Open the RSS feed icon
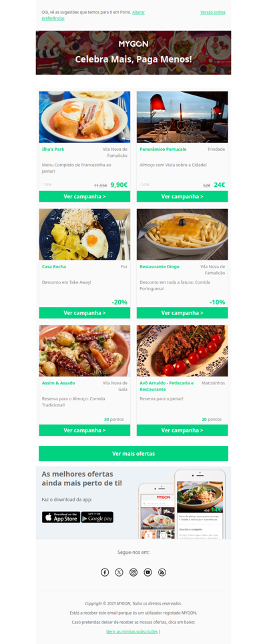 (162, 572)
